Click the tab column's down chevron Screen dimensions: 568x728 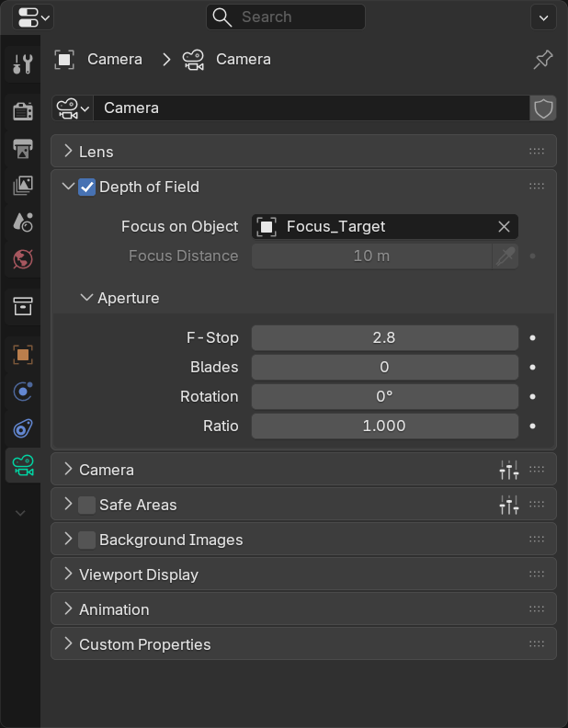20,513
